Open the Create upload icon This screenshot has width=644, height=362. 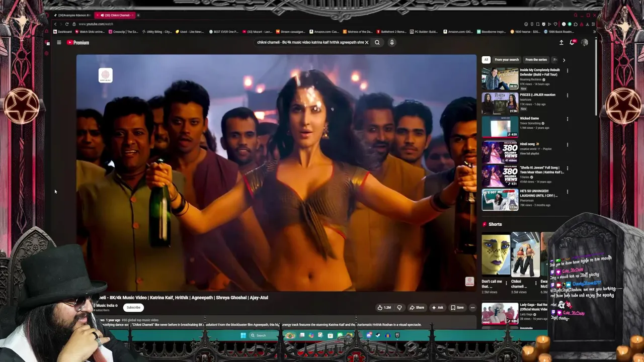tap(561, 43)
